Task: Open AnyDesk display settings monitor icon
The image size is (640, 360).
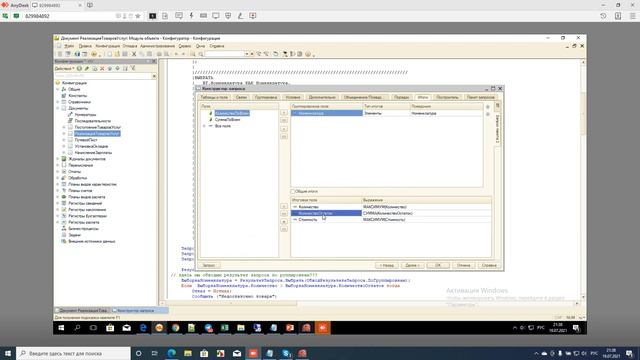Action: coord(216,16)
